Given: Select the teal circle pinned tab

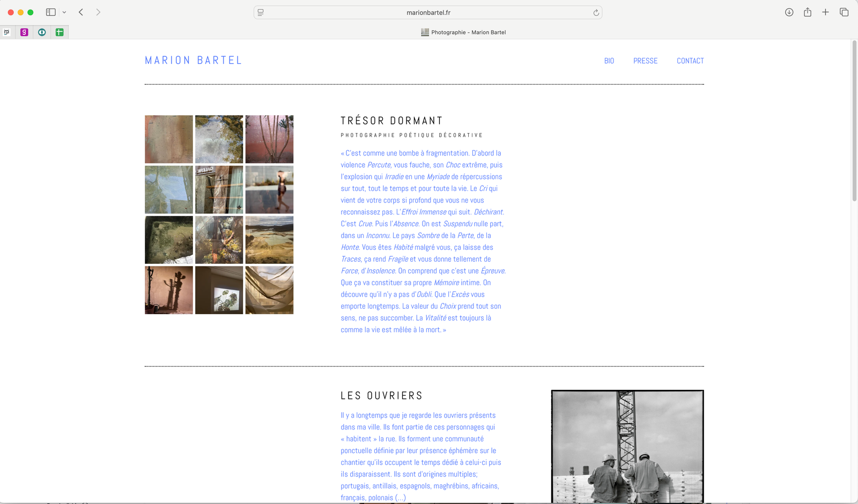Looking at the screenshot, I should pyautogui.click(x=42, y=32).
